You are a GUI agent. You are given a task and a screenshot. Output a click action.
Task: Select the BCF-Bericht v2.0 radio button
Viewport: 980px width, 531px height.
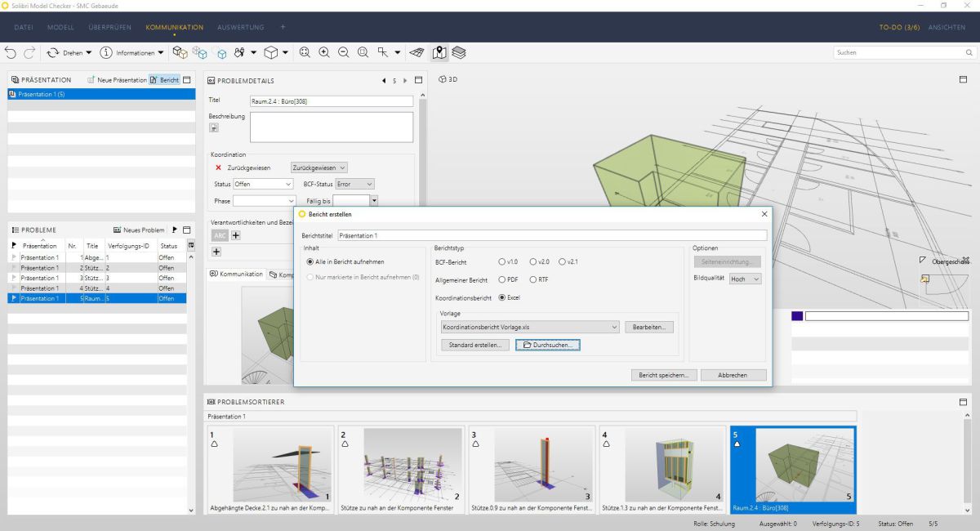533,261
